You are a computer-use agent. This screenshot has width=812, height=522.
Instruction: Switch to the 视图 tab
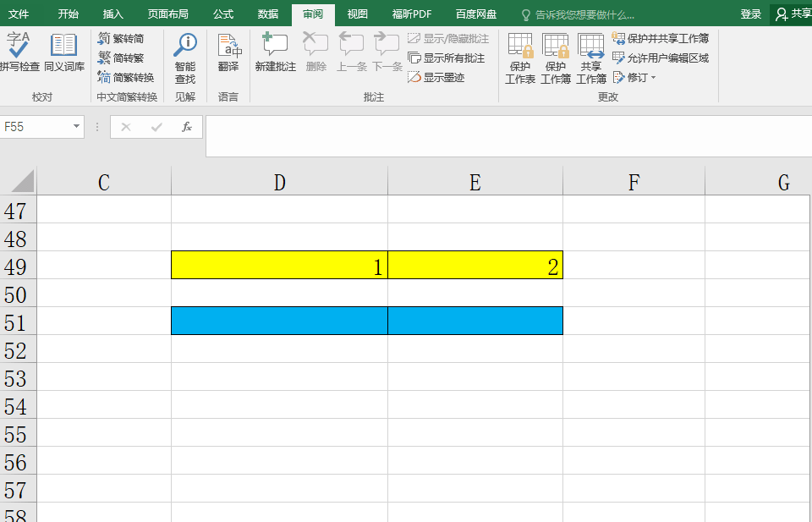tap(357, 14)
